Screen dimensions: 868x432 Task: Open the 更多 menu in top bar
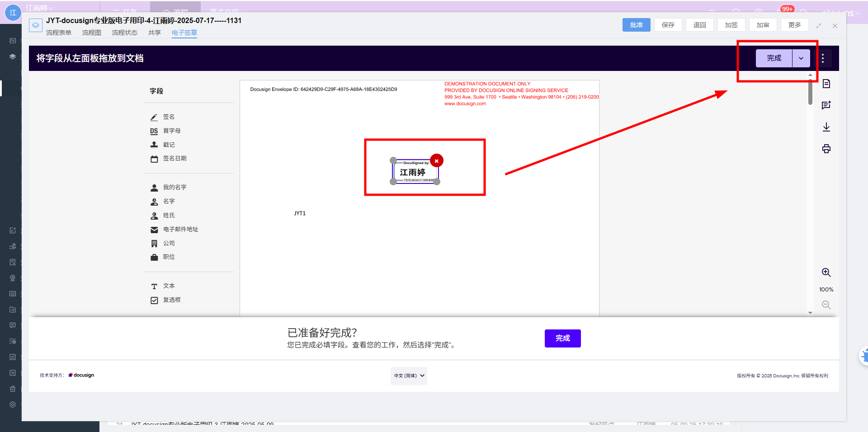click(x=794, y=25)
